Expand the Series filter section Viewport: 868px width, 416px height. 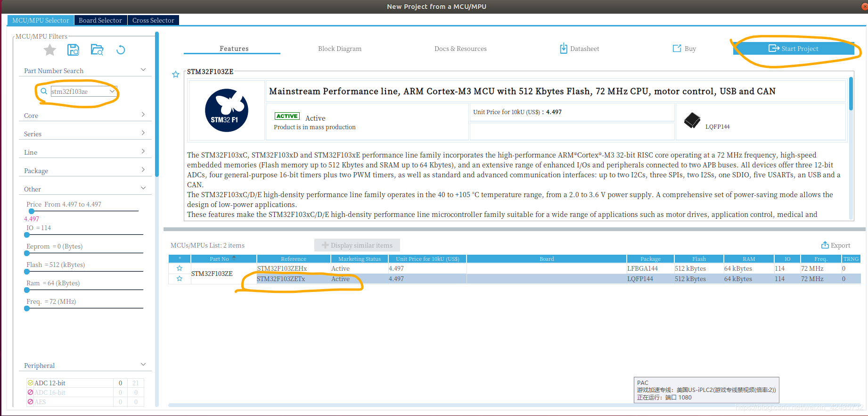point(143,133)
